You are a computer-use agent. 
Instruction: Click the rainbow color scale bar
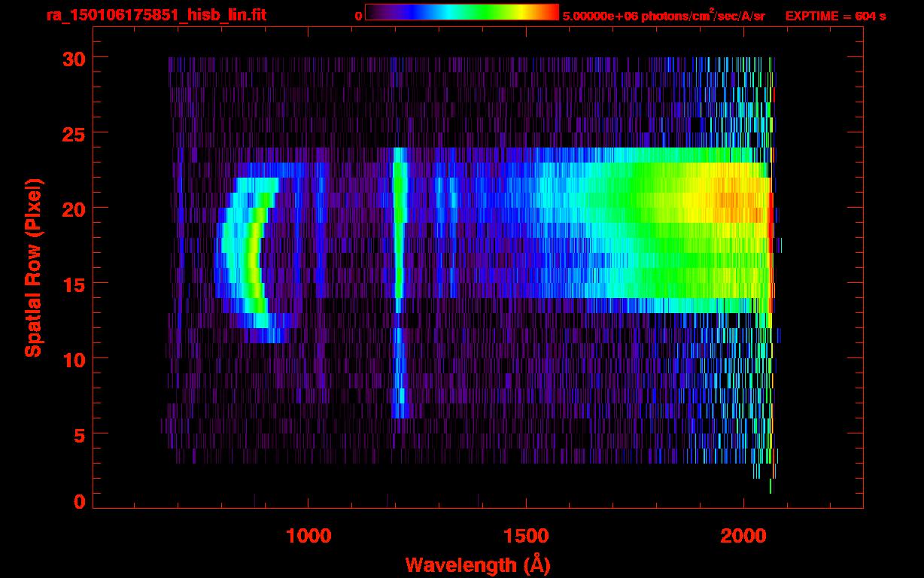pyautogui.click(x=461, y=12)
